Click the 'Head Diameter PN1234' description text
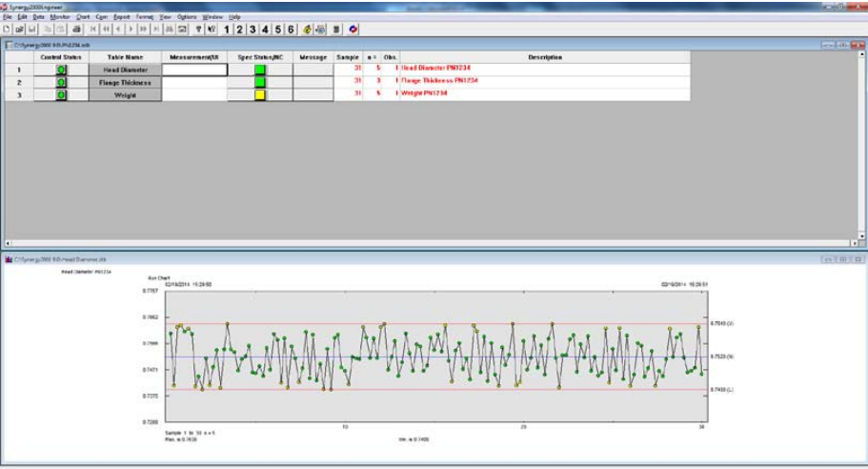868x469 pixels. (435, 68)
